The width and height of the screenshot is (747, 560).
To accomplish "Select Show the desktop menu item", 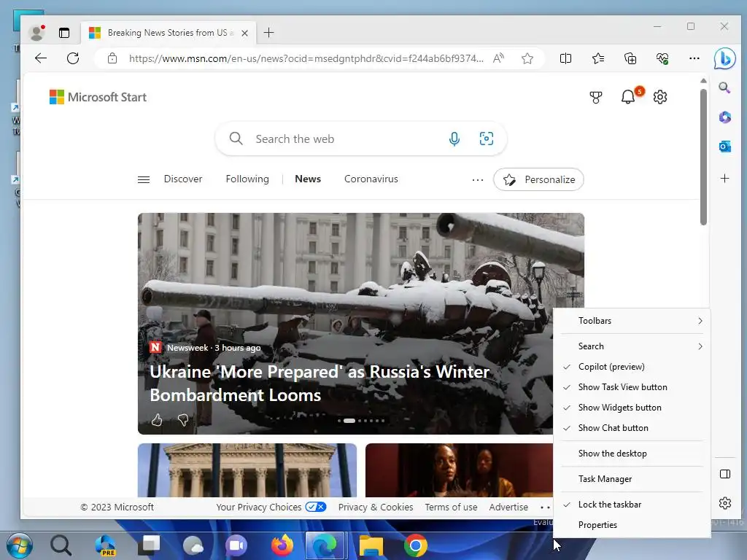I will (632, 454).
